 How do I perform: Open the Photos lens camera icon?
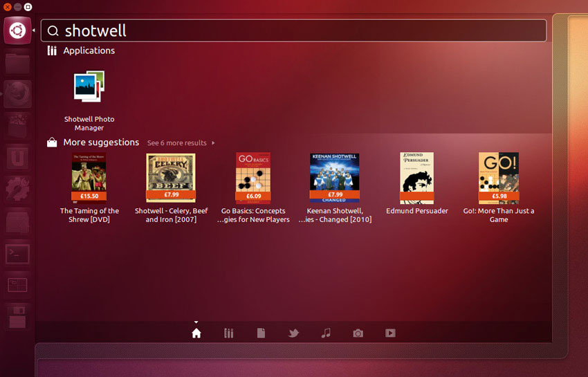click(358, 333)
